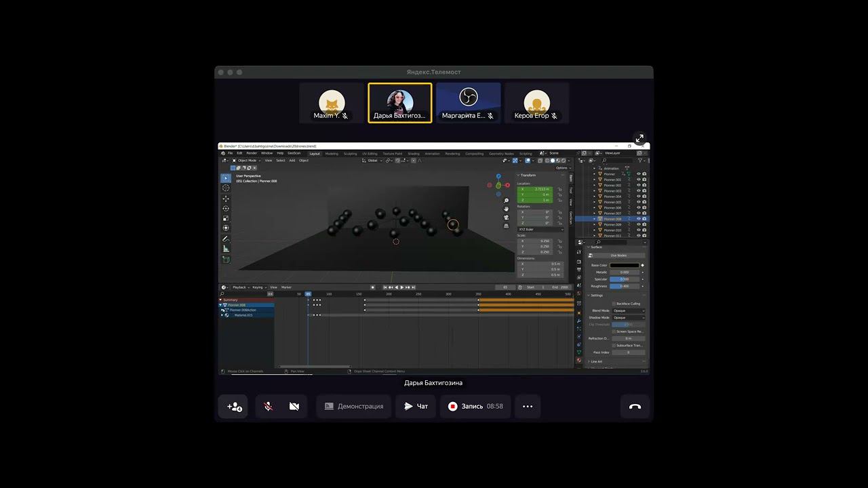Screen dimensions: 868x488
Task: Enable the Backface Culling checkbox
Action: [x=614, y=304]
